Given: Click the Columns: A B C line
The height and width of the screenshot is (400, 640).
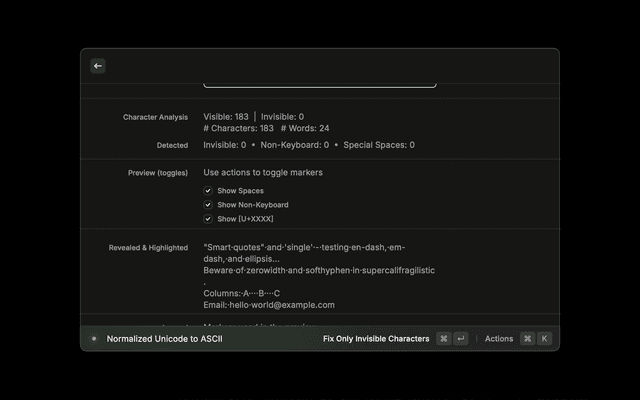Looking at the screenshot, I should (241, 293).
